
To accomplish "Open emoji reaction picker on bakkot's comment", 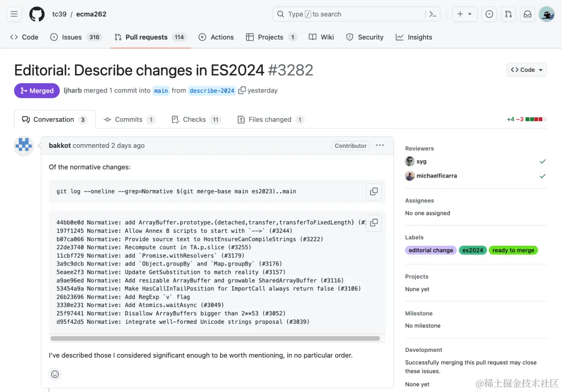I will click(55, 374).
